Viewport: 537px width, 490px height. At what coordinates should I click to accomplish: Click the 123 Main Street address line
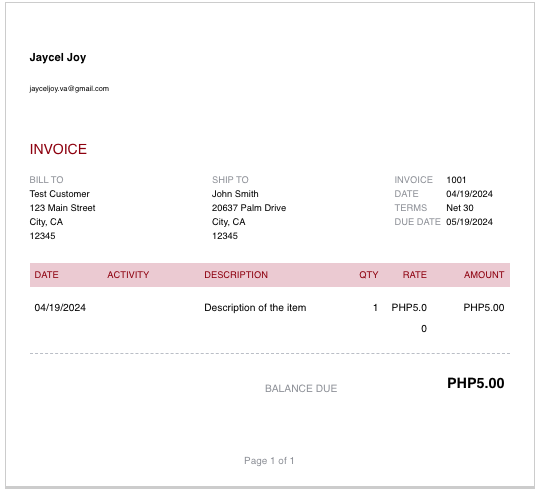coord(62,208)
